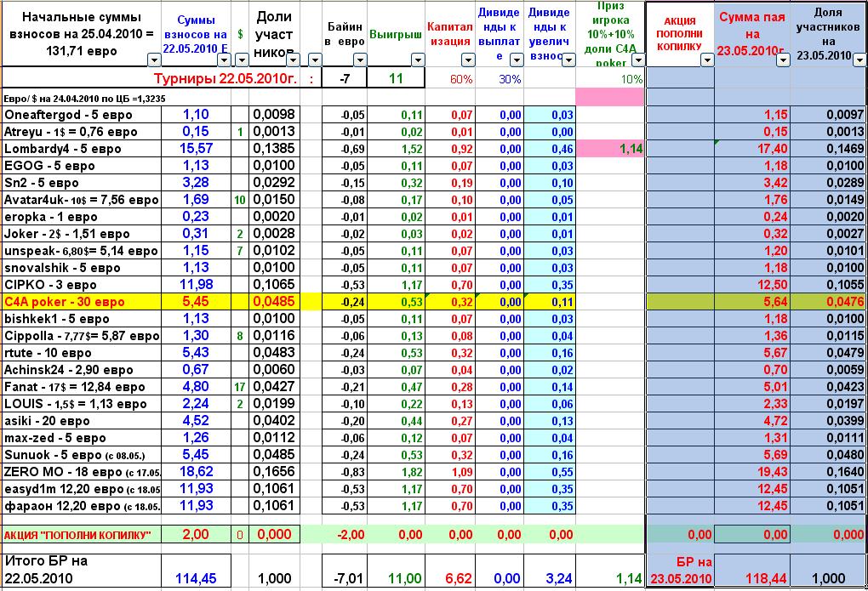Image resolution: width=868 pixels, height=591 pixels.
Task: Click the tournament buy-in value -7
Action: (345, 78)
